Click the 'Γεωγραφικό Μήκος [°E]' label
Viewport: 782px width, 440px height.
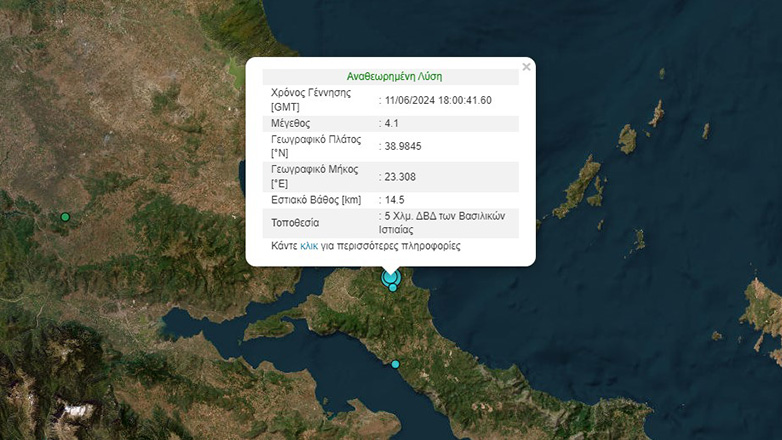pyautogui.click(x=314, y=176)
